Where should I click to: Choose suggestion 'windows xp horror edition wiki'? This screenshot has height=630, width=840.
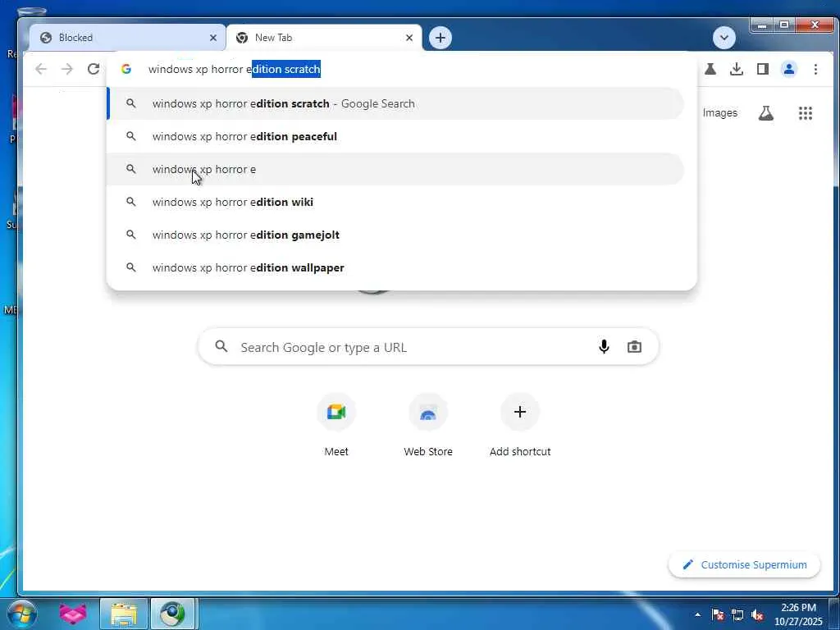tap(395, 202)
